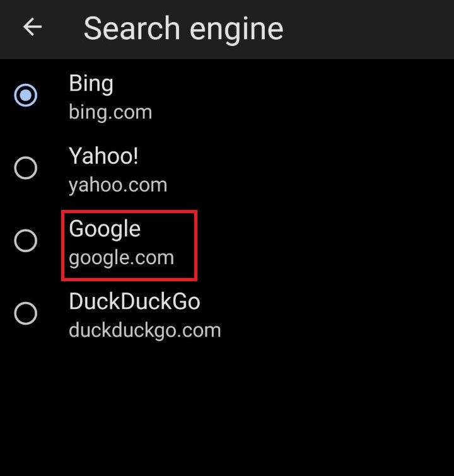This screenshot has height=476, width=454.
Task: Tap the google.com address text
Action: click(x=121, y=258)
